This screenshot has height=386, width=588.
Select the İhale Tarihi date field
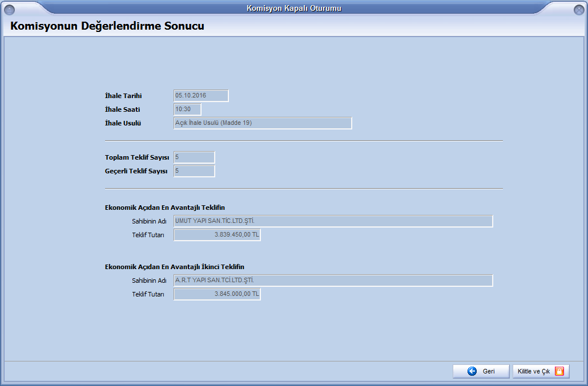[x=201, y=96]
